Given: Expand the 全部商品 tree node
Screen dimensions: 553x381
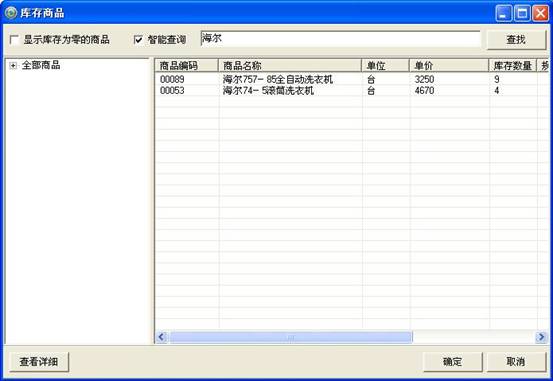Looking at the screenshot, I should [x=13, y=66].
